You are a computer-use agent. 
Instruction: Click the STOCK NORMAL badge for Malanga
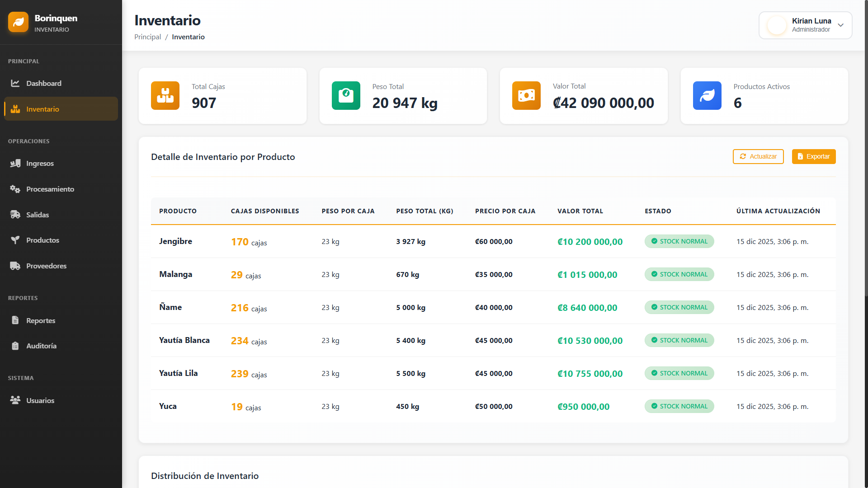pyautogui.click(x=679, y=274)
